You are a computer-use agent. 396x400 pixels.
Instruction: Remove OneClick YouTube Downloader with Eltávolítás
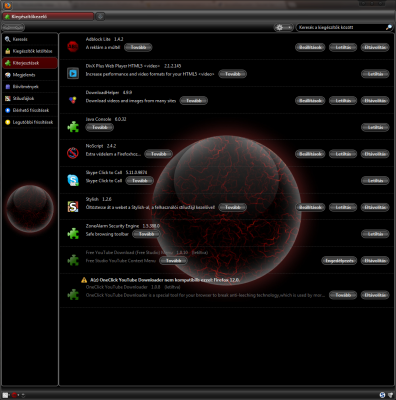pos(375,295)
